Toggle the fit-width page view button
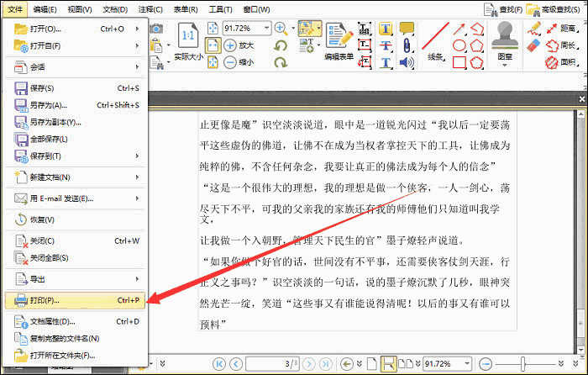The height and width of the screenshot is (375, 588). (213, 45)
